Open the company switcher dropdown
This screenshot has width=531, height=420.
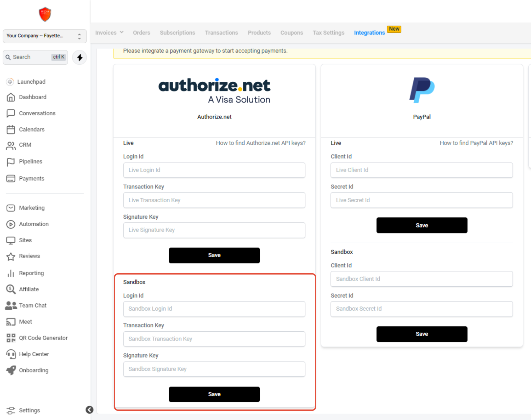(x=45, y=36)
